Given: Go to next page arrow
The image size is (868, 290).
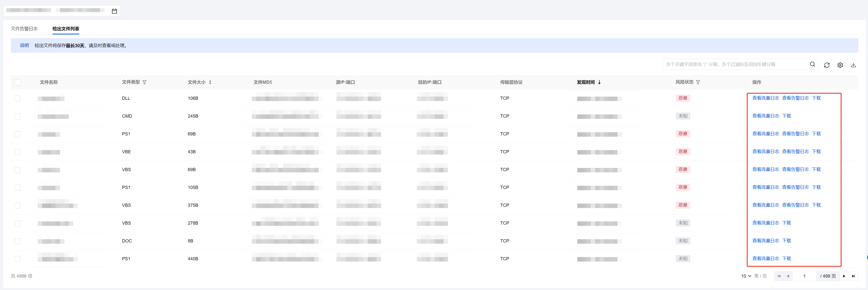Looking at the screenshot, I should pyautogui.click(x=844, y=276).
